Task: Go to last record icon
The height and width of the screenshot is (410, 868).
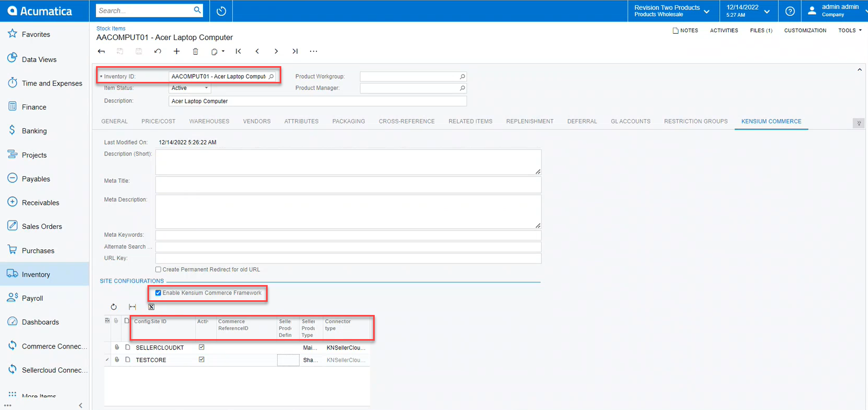Action: point(295,51)
